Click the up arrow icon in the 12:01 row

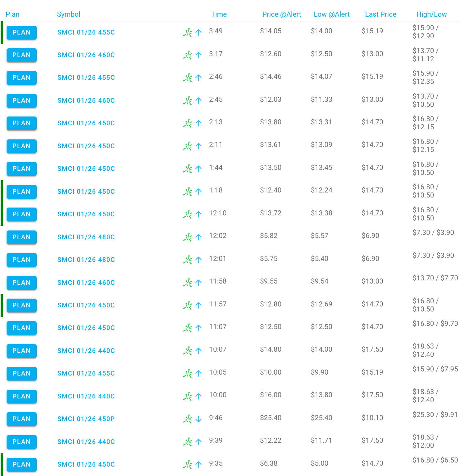(x=198, y=260)
